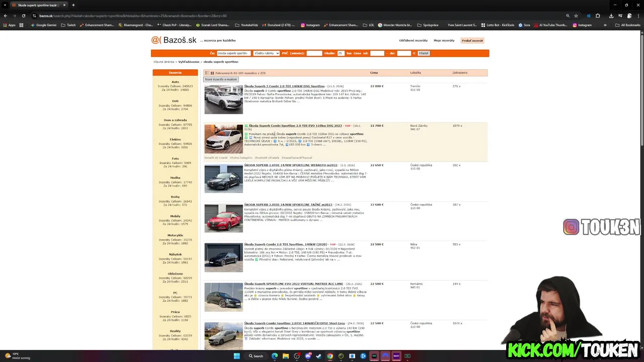Image resolution: width=644 pixels, height=362 pixels.
Task: Click Nové inzeráty e-mailom button
Action: (220, 79)
